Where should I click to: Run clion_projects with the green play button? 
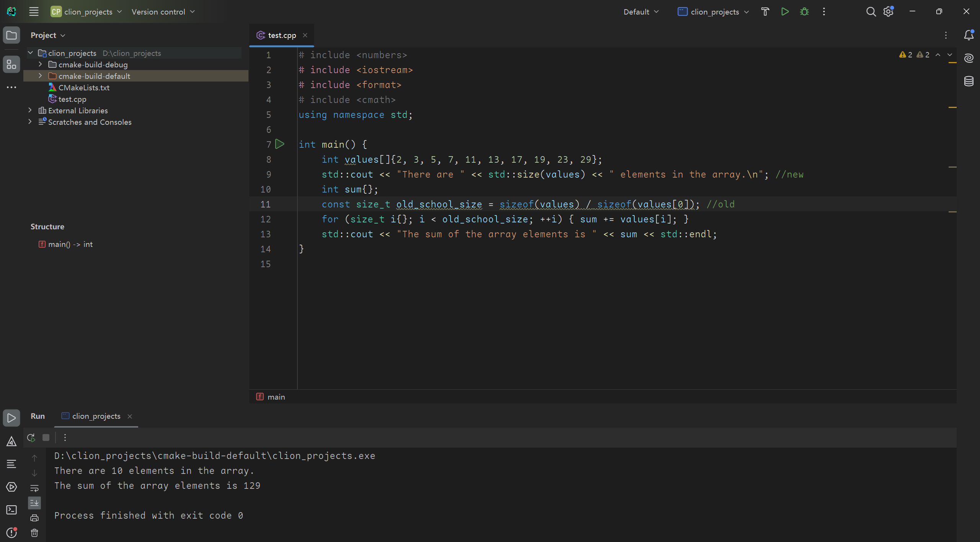coord(785,11)
